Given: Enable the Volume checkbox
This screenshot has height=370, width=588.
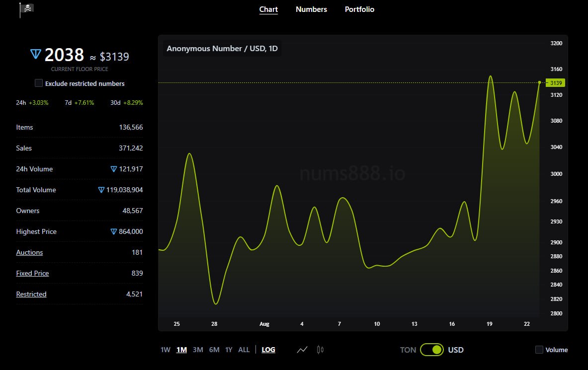Looking at the screenshot, I should (x=539, y=350).
